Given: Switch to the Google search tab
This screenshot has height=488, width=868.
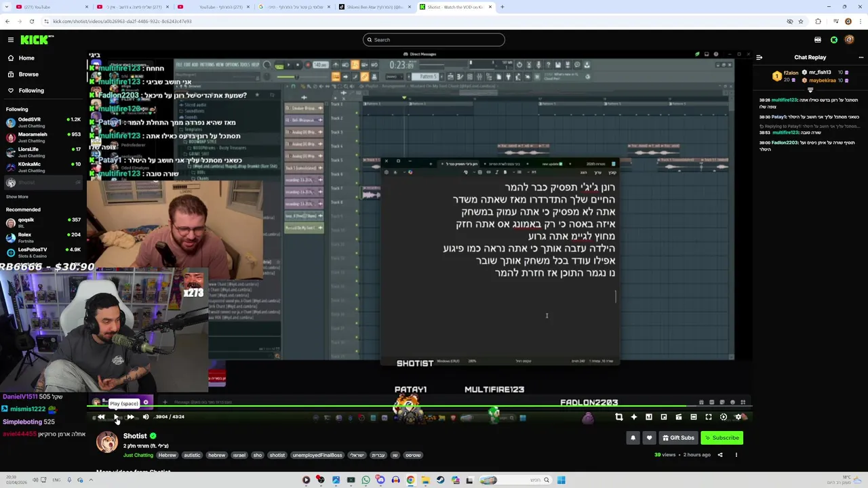Looking at the screenshot, I should click(293, 7).
